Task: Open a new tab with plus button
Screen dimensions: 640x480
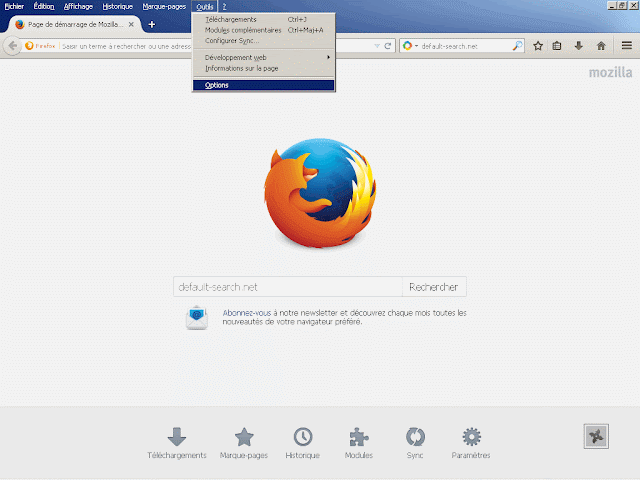Action: (x=152, y=24)
